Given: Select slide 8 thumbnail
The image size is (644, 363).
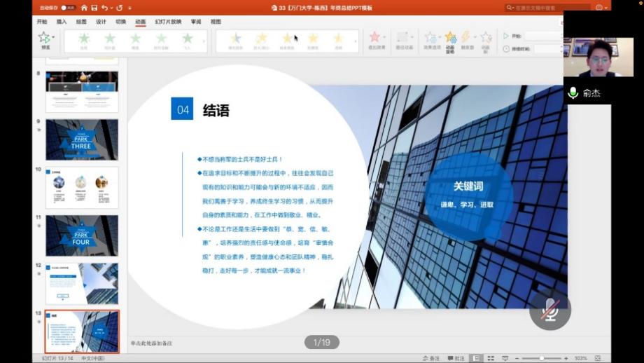Looking at the screenshot, I should point(82,92).
